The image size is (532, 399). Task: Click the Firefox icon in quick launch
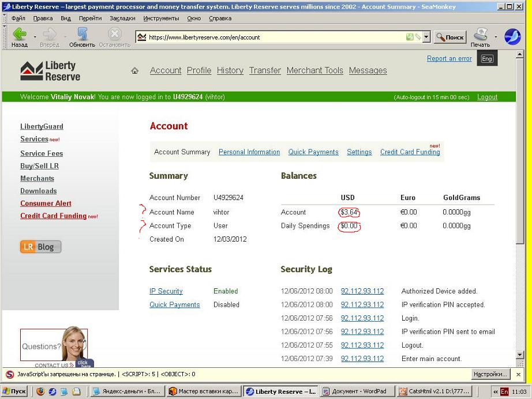click(40, 392)
